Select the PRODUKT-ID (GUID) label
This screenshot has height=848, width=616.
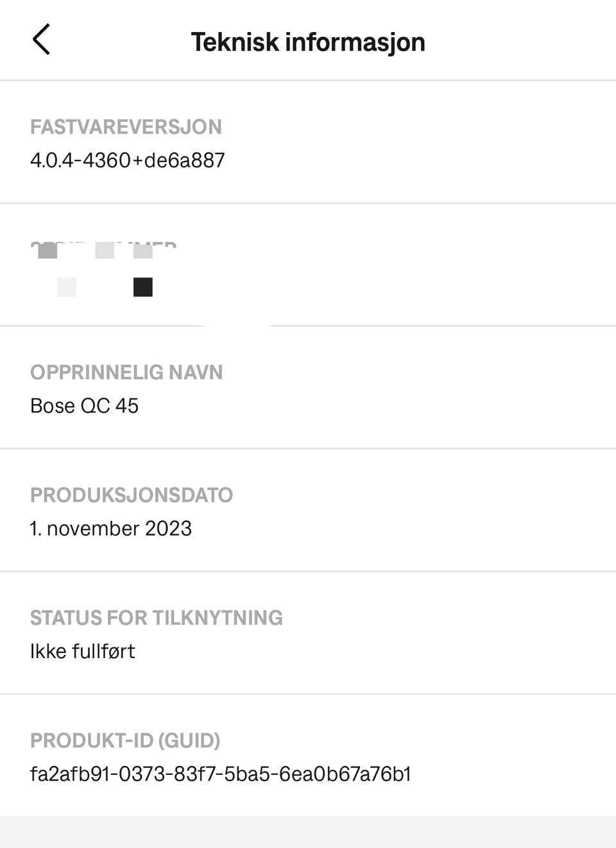(125, 740)
